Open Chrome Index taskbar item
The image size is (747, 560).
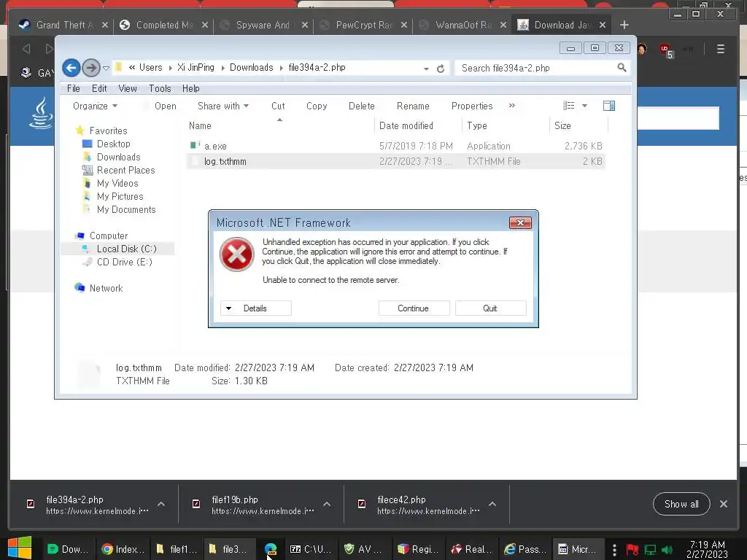coord(123,549)
